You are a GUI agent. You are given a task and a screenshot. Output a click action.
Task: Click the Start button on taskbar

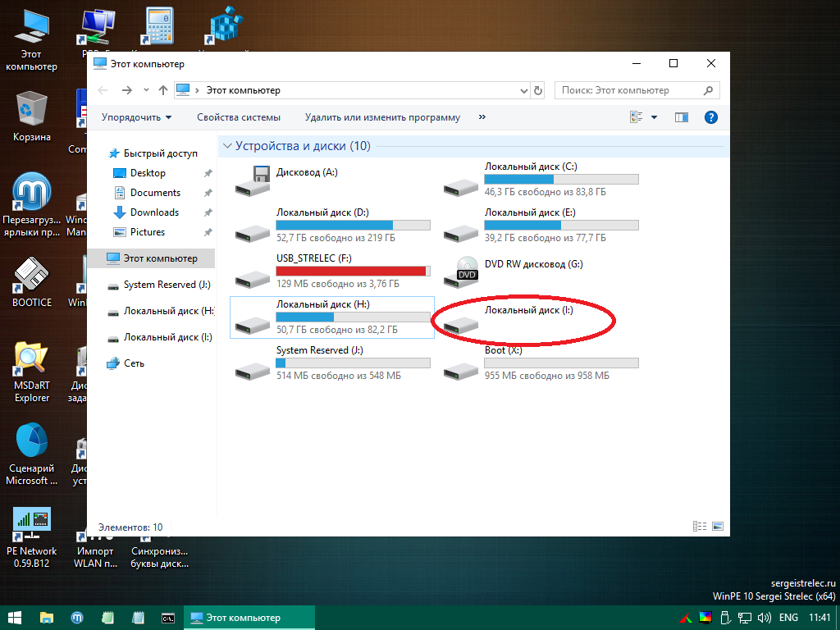tap(15, 617)
